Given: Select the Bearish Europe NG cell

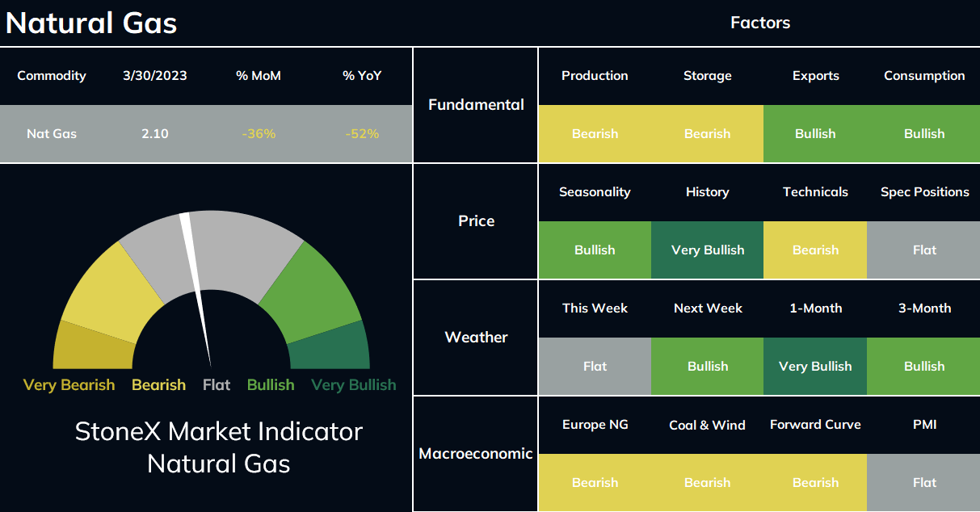Looking at the screenshot, I should pyautogui.click(x=595, y=483).
